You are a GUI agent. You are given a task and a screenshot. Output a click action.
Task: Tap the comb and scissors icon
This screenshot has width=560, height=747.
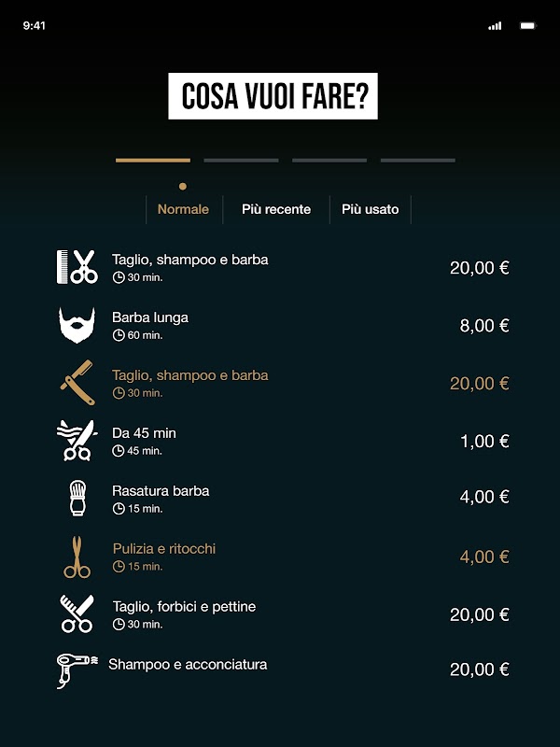tap(77, 267)
